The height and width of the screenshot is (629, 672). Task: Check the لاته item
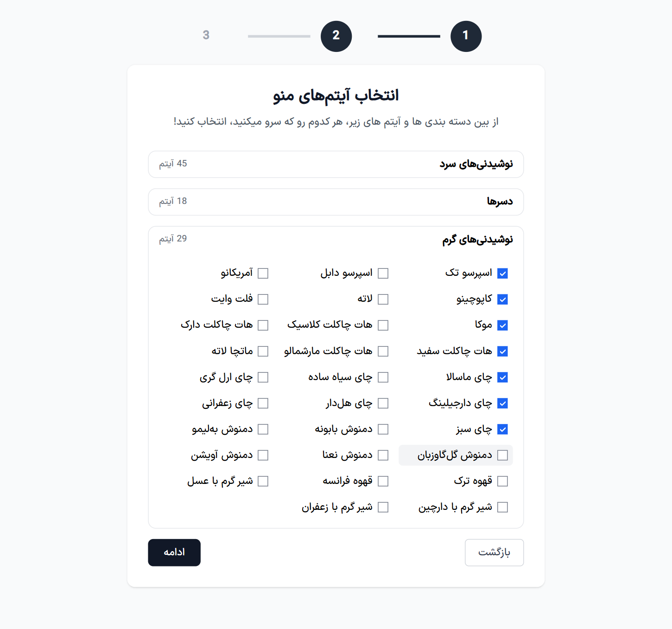tap(383, 299)
